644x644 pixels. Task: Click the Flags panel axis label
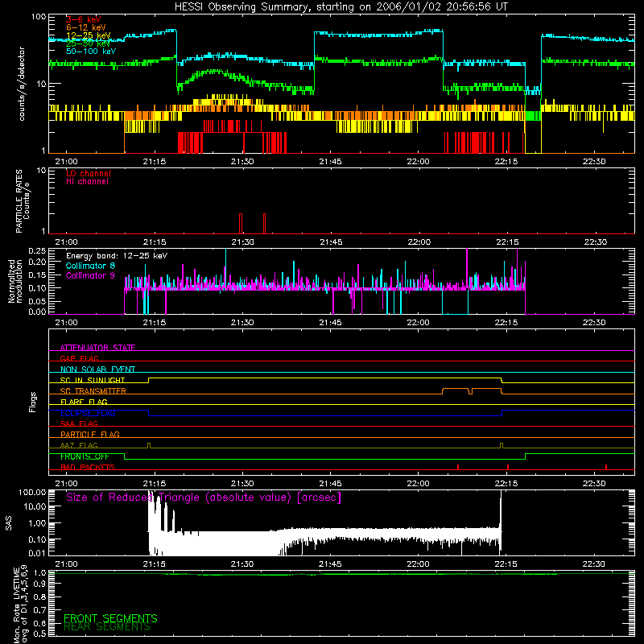point(32,402)
